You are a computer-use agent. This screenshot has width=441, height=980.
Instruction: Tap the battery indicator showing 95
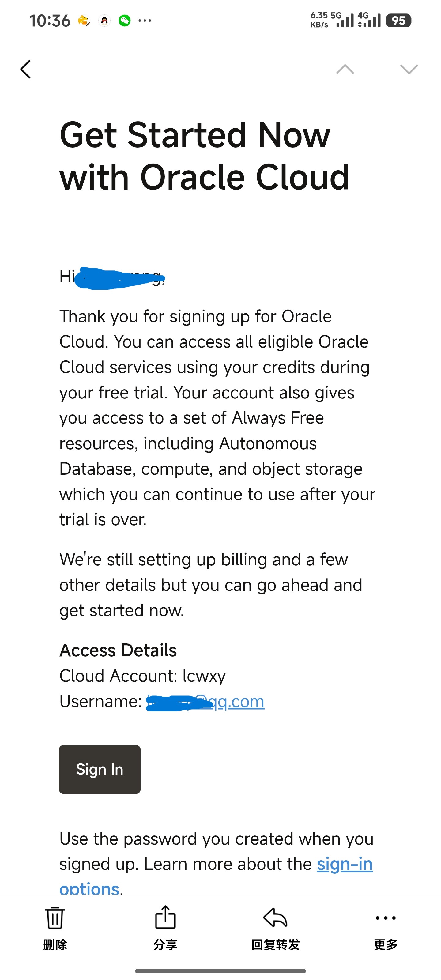pyautogui.click(x=399, y=21)
